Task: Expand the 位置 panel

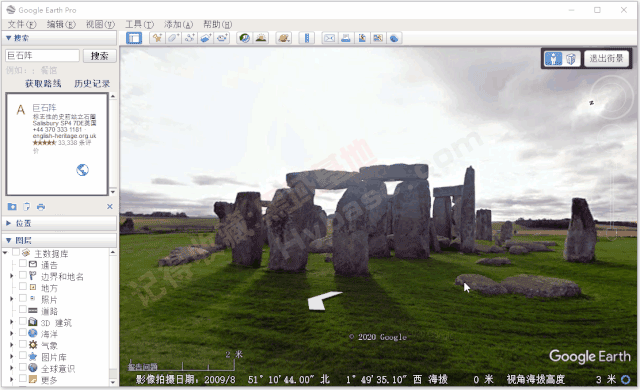Action: [x=8, y=223]
